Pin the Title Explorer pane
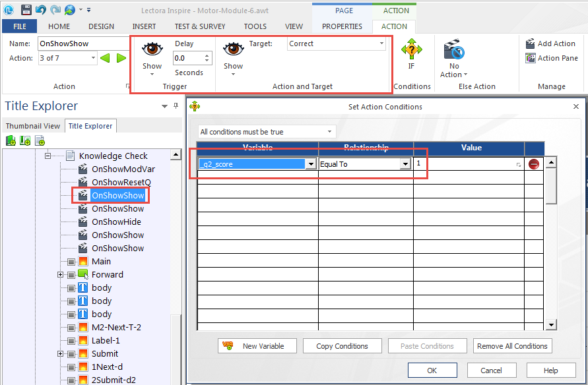Image resolution: width=588 pixels, height=385 pixels. tap(176, 106)
